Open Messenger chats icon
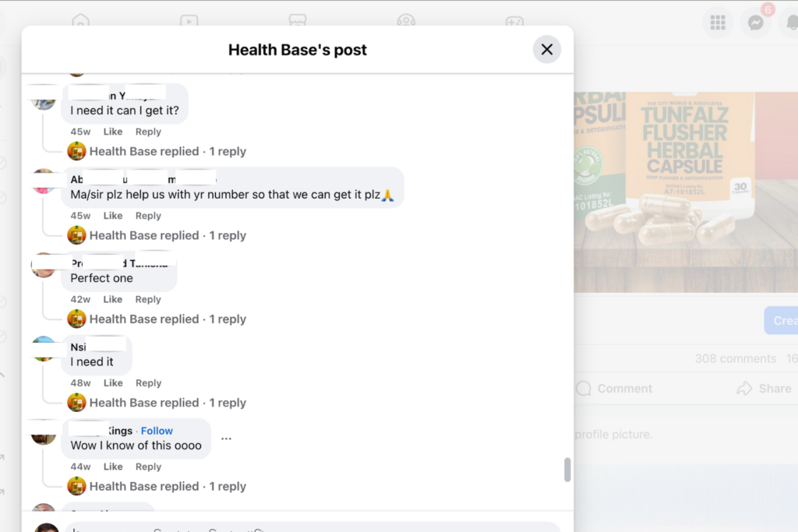The width and height of the screenshot is (798, 532). coord(755,23)
